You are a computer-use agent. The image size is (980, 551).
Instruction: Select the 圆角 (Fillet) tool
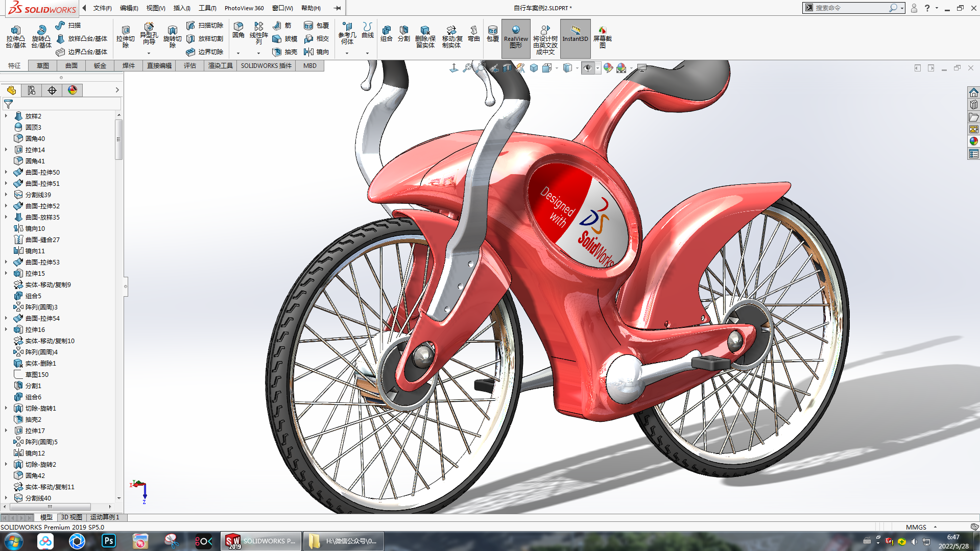(238, 30)
